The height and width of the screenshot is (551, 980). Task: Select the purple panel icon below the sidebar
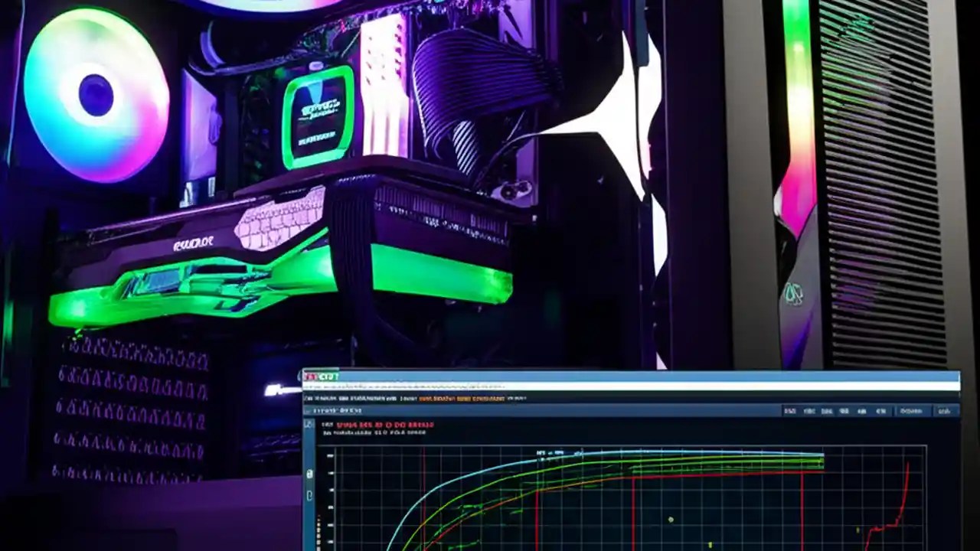pos(309,494)
